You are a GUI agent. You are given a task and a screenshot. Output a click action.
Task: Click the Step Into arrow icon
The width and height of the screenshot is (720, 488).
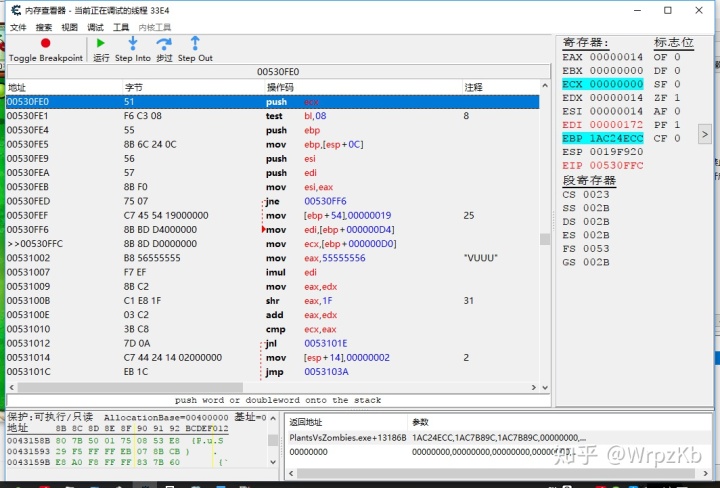point(133,43)
